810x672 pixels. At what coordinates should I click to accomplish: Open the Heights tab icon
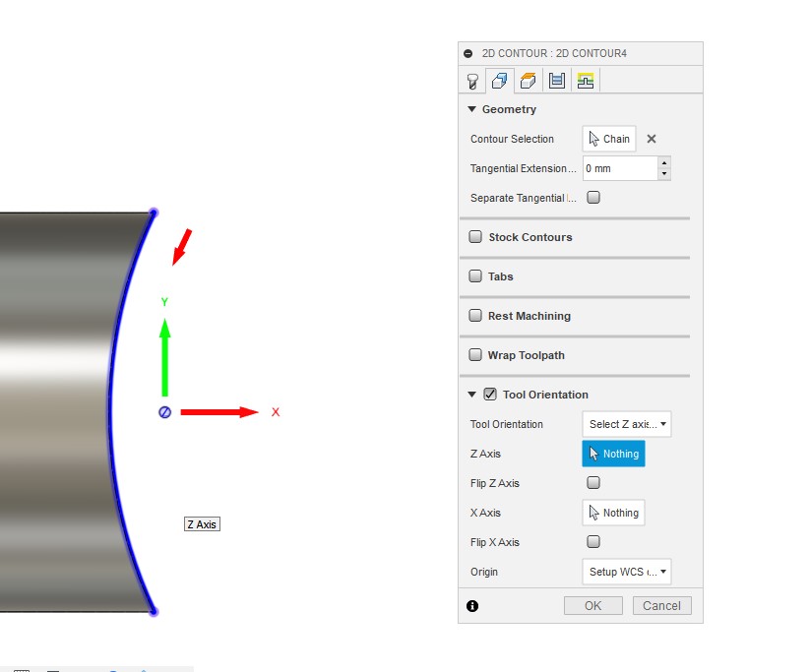point(528,80)
